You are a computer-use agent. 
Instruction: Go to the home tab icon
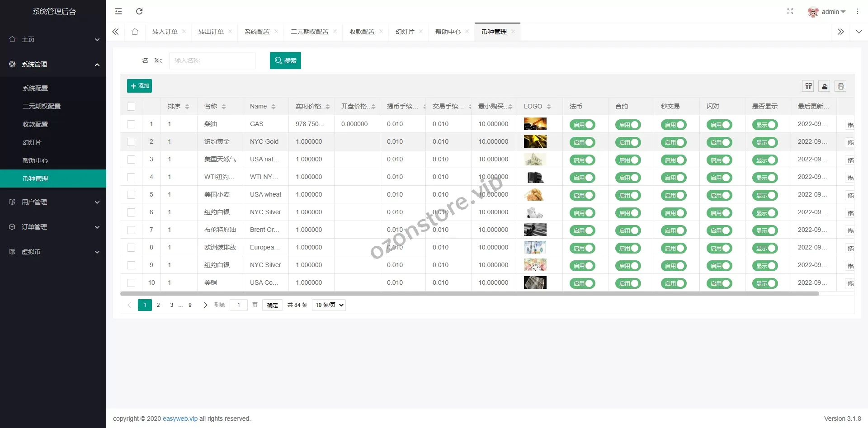[135, 32]
